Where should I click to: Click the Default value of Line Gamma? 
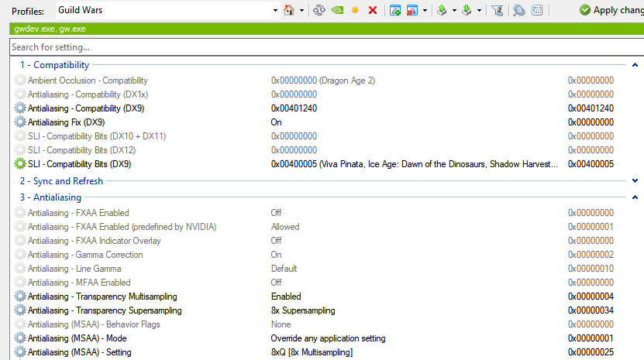[x=284, y=269]
